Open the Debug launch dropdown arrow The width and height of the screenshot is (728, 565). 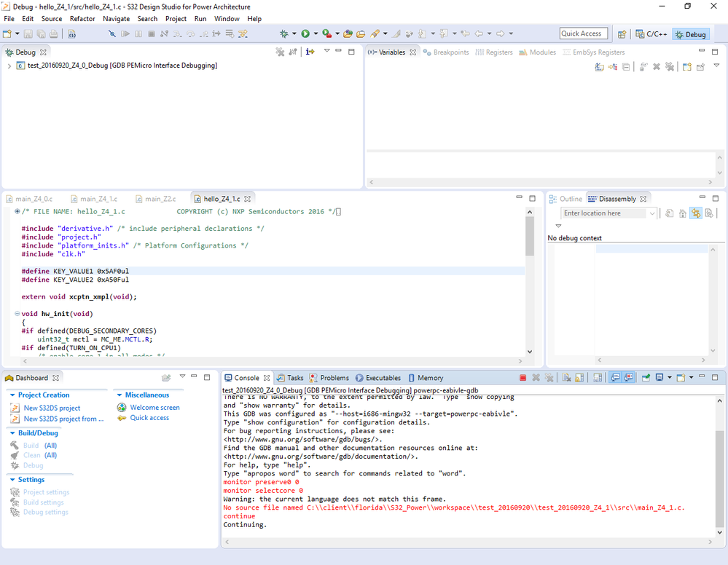294,34
